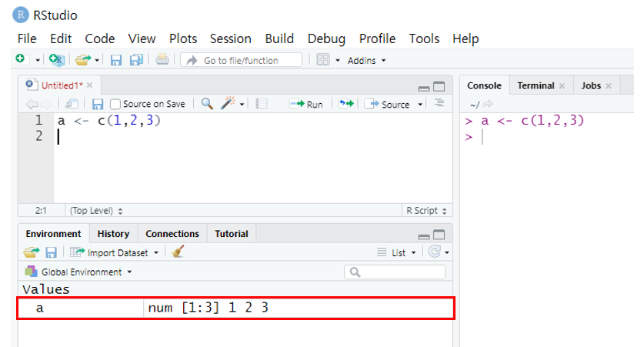The width and height of the screenshot is (644, 347).
Task: Show script in new window icon
Action: point(72,104)
